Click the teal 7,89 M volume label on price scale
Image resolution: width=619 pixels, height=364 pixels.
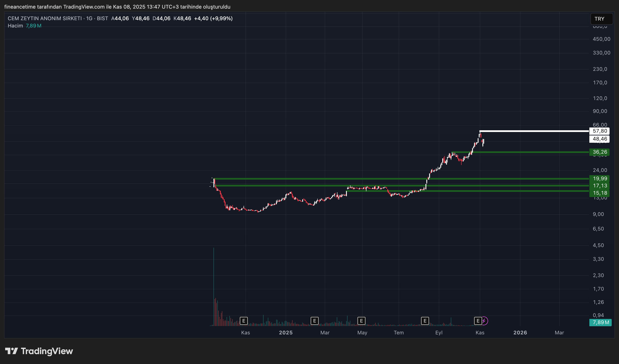[601, 323]
